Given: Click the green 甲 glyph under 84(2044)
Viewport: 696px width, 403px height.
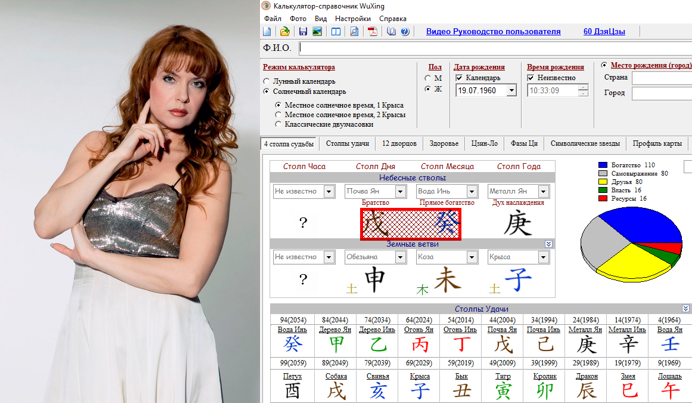Looking at the screenshot, I should click(x=336, y=344).
